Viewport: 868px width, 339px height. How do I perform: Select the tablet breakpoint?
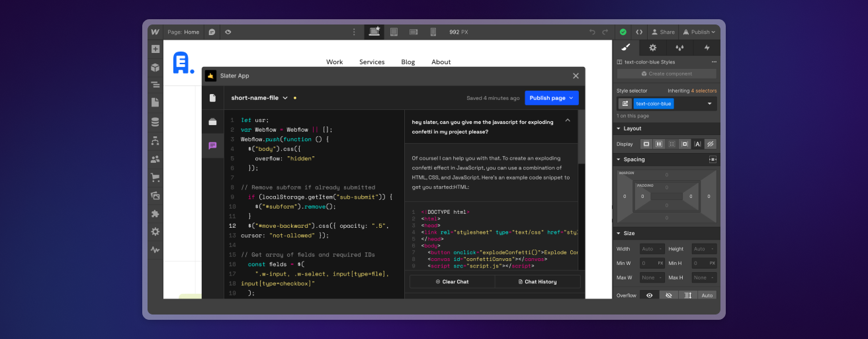pyautogui.click(x=394, y=32)
